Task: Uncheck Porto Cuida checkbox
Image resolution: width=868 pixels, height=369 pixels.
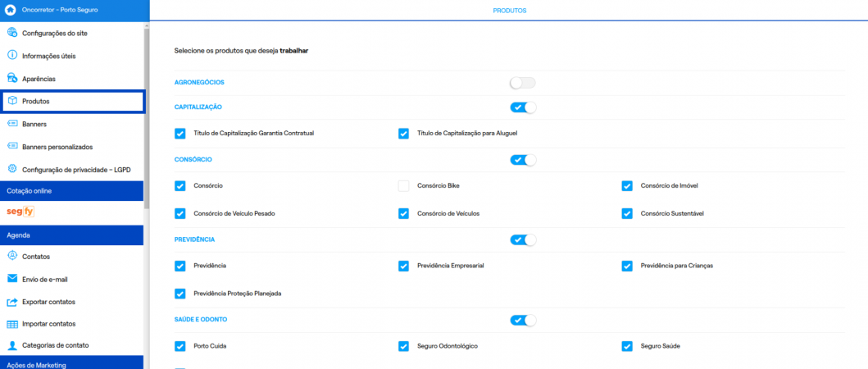Action: tap(180, 346)
